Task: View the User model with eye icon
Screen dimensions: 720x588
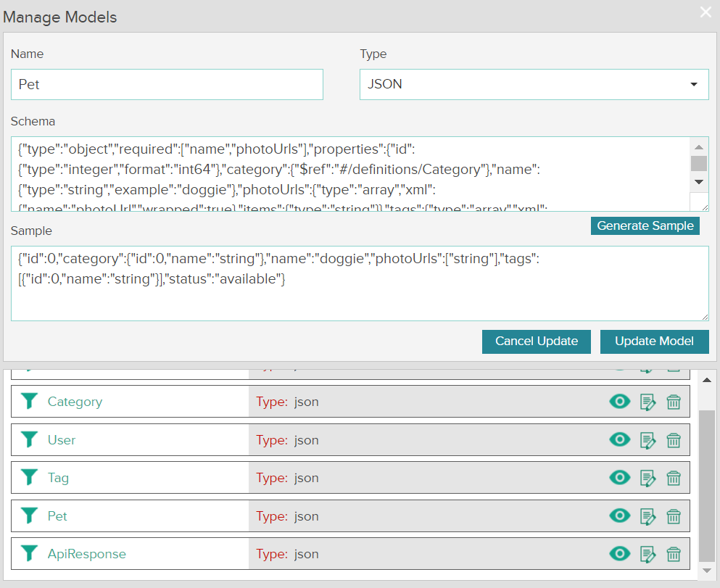Action: (620, 439)
